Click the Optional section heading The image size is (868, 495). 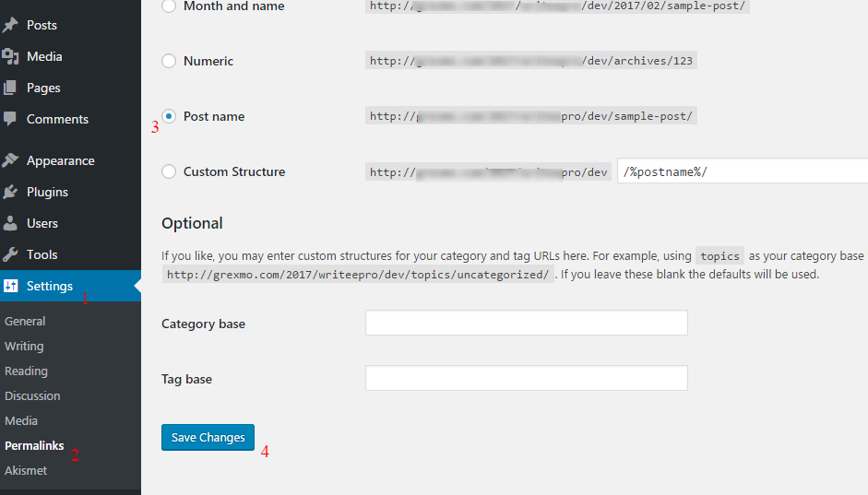click(192, 223)
